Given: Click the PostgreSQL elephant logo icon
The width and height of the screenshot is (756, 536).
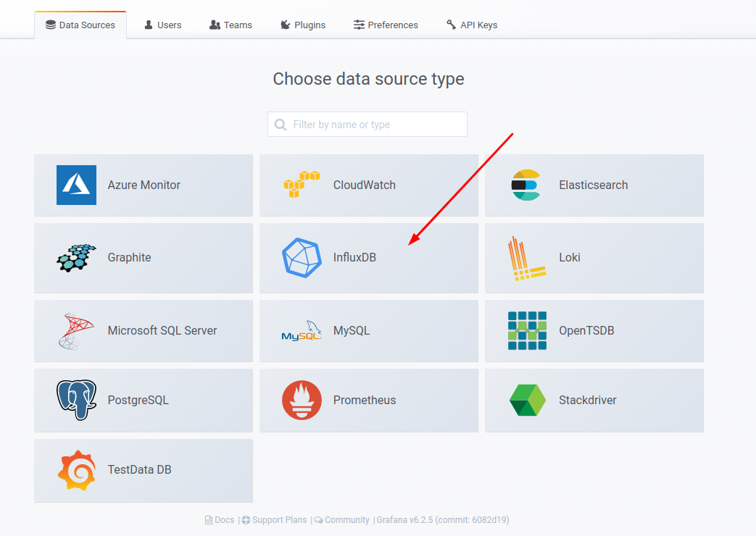Looking at the screenshot, I should tap(76, 400).
